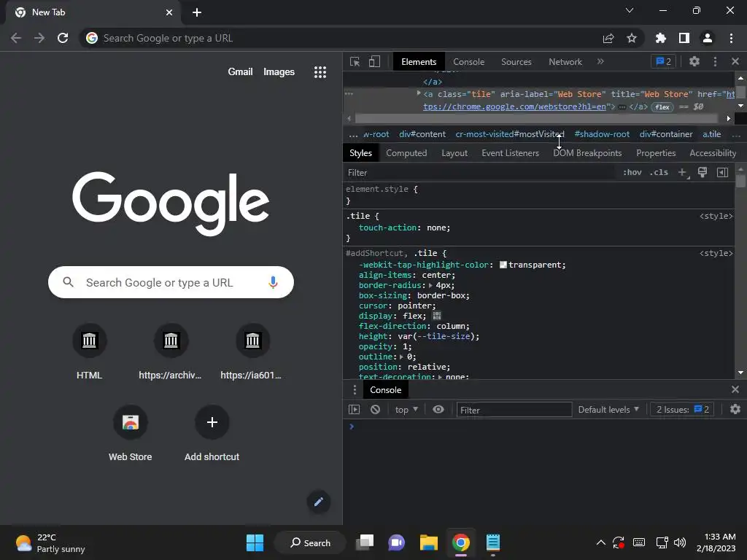Bookmark this tab star icon
Screen dimensions: 747x560
click(x=632, y=38)
